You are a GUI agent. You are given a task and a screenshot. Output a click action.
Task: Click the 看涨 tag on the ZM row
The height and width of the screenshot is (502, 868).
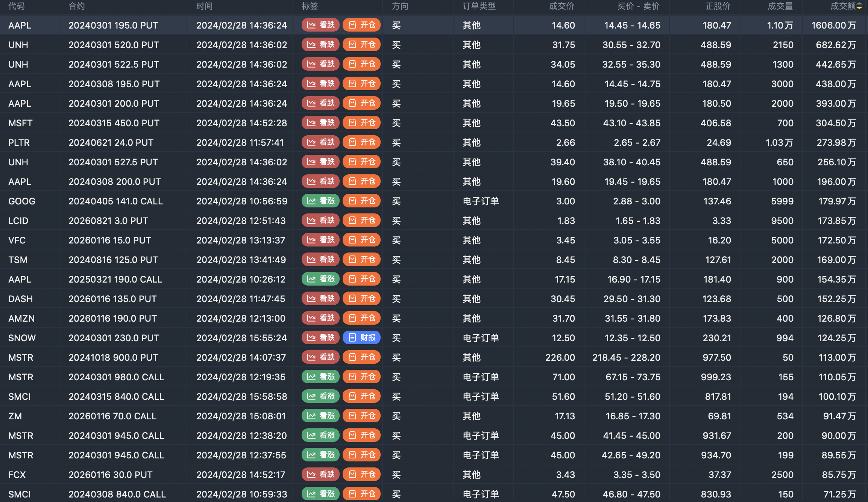coord(320,416)
